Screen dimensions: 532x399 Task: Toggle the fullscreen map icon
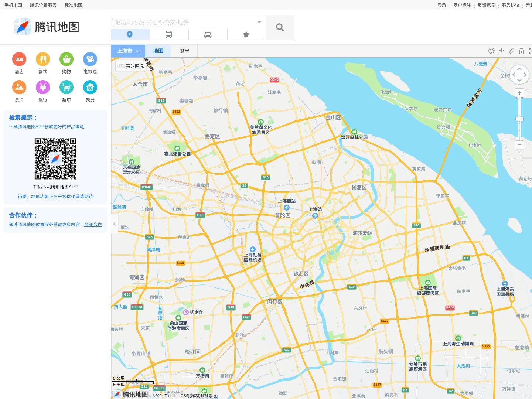pos(530,51)
